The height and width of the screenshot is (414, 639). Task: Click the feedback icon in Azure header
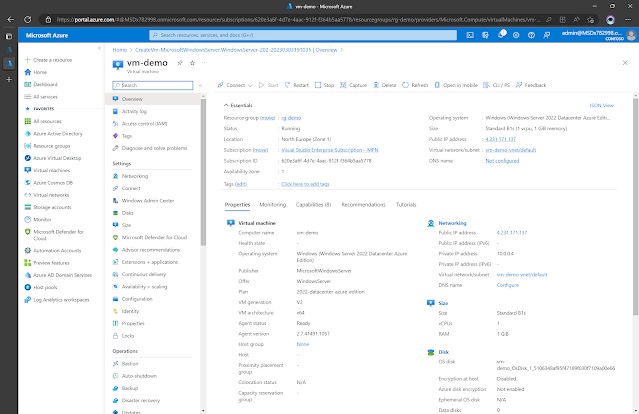coord(546,35)
